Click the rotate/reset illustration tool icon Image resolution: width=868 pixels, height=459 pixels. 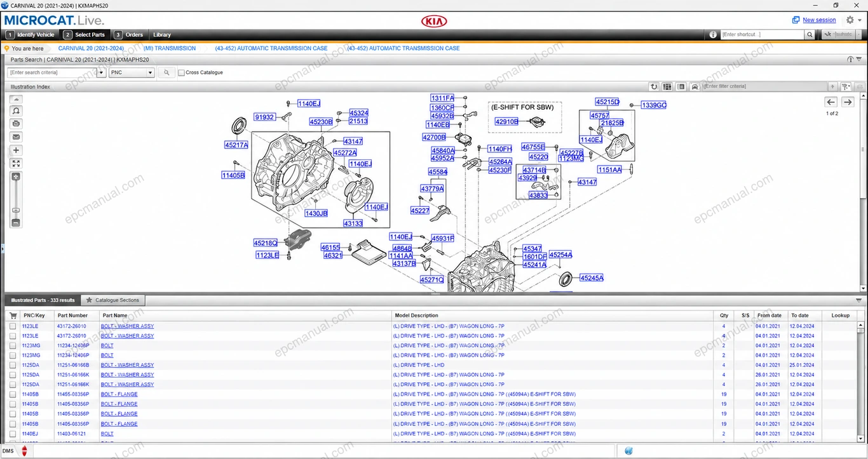coord(17,110)
